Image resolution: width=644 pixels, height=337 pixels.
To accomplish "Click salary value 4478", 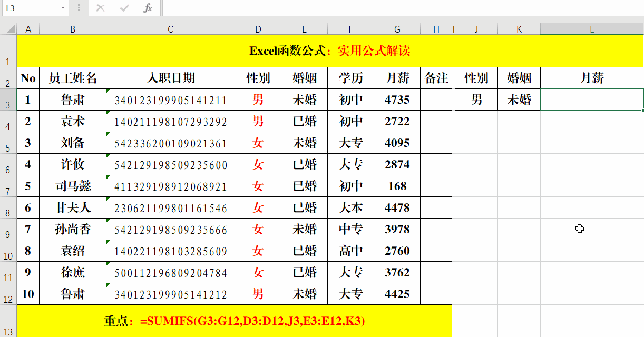I will coord(397,207).
